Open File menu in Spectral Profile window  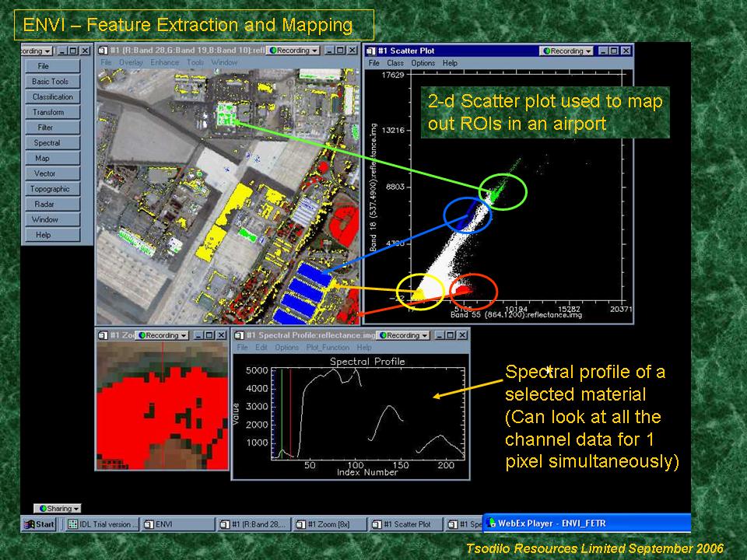(242, 348)
